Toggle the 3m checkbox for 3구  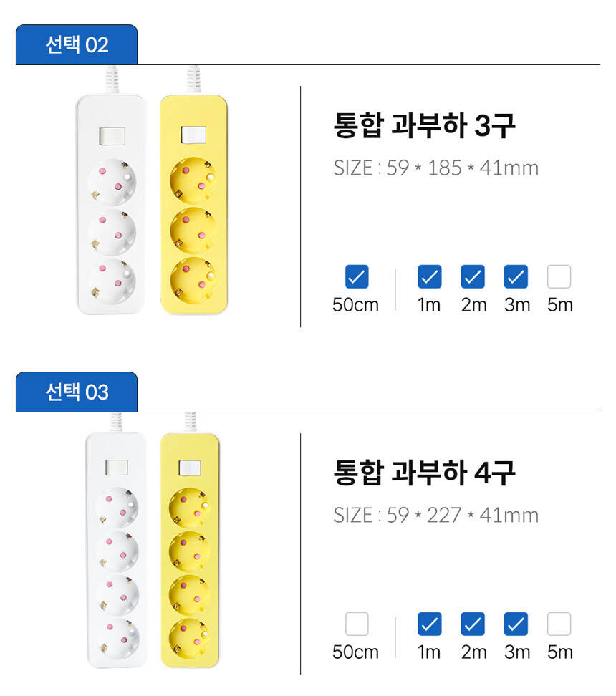[516, 276]
